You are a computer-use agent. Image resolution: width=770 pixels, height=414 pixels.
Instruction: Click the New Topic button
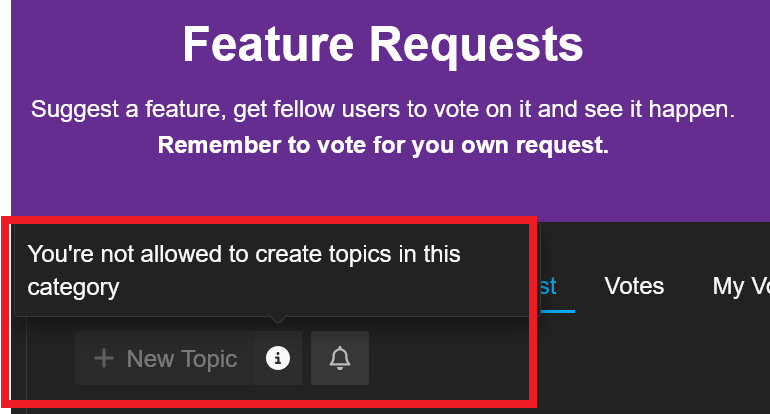(165, 358)
